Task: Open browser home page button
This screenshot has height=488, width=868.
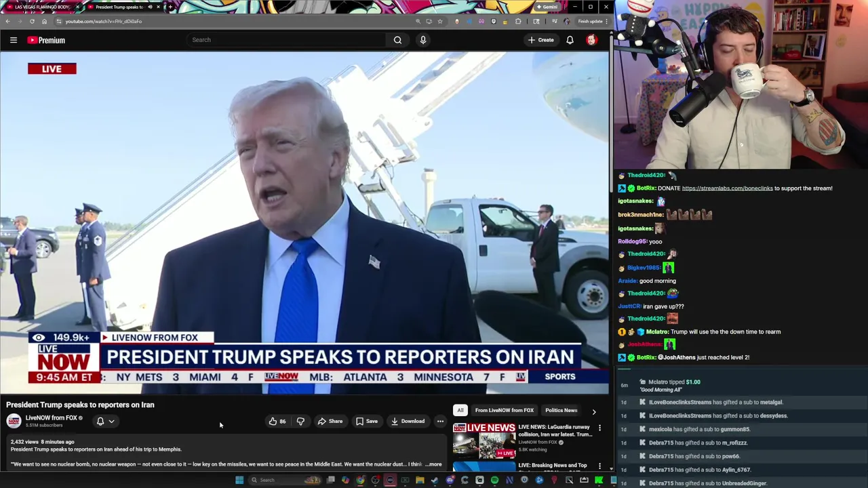Action: (x=44, y=21)
